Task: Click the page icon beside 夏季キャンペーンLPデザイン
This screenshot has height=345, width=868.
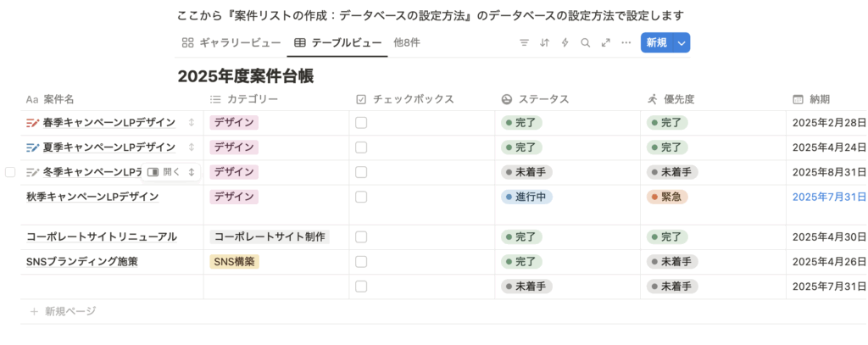Action: 32,147
